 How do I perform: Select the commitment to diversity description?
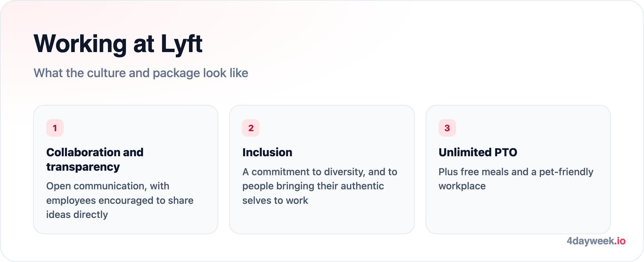point(320,186)
